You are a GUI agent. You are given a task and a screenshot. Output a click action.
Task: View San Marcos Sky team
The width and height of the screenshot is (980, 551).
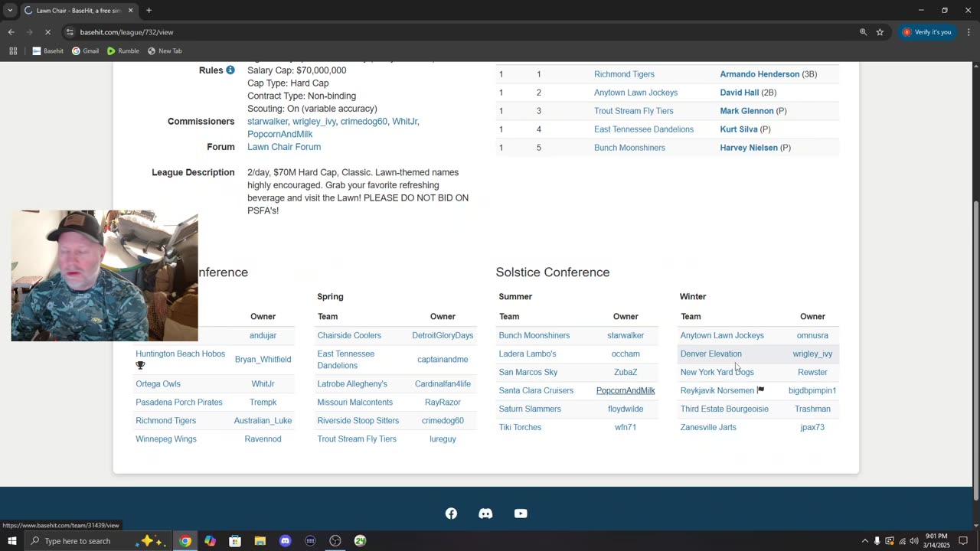coord(528,372)
